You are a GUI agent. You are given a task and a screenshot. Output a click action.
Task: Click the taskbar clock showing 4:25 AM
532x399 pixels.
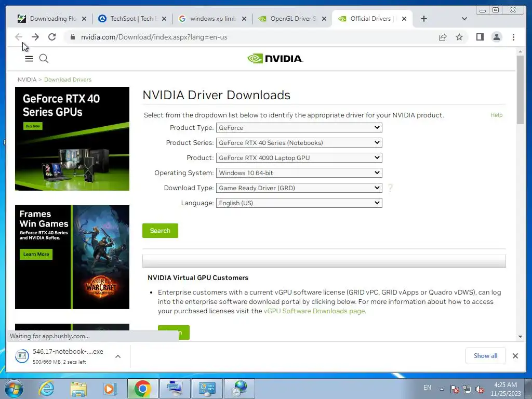(x=506, y=389)
